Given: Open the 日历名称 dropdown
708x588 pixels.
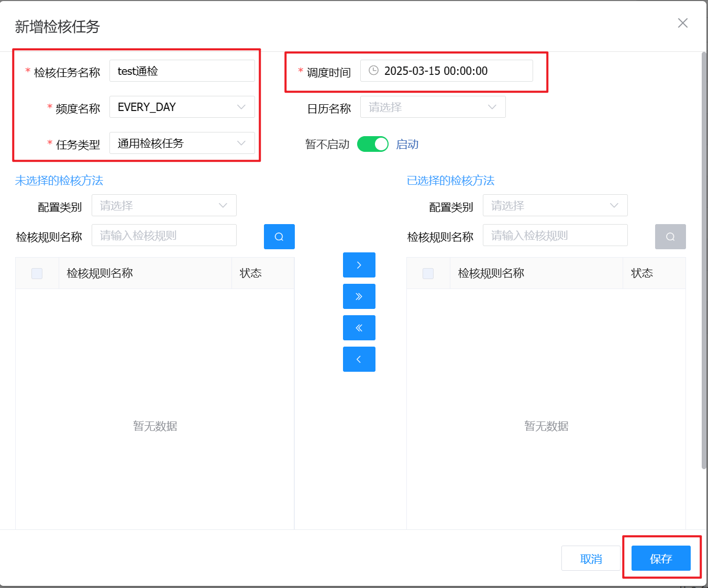Looking at the screenshot, I should [433, 107].
